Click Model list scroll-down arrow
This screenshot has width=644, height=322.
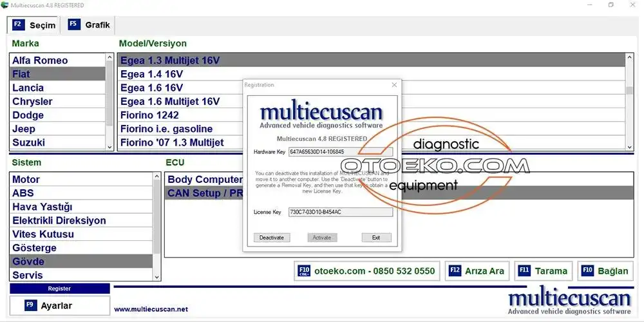tap(630, 146)
